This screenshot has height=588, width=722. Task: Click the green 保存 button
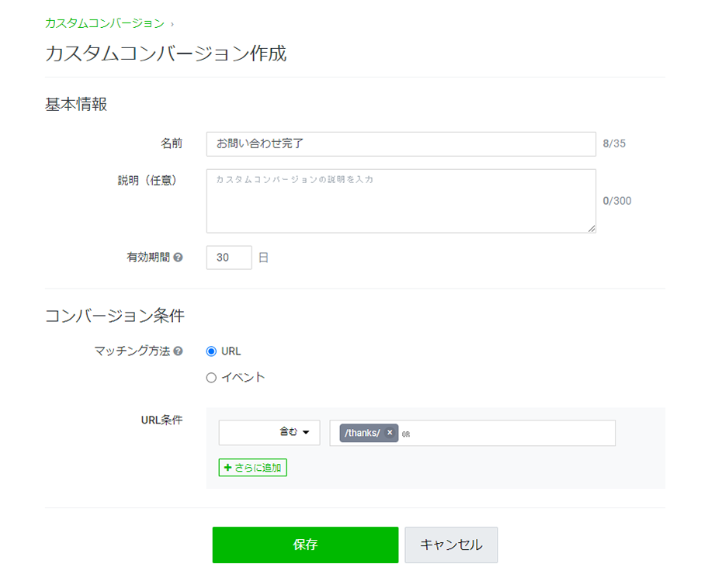point(305,545)
